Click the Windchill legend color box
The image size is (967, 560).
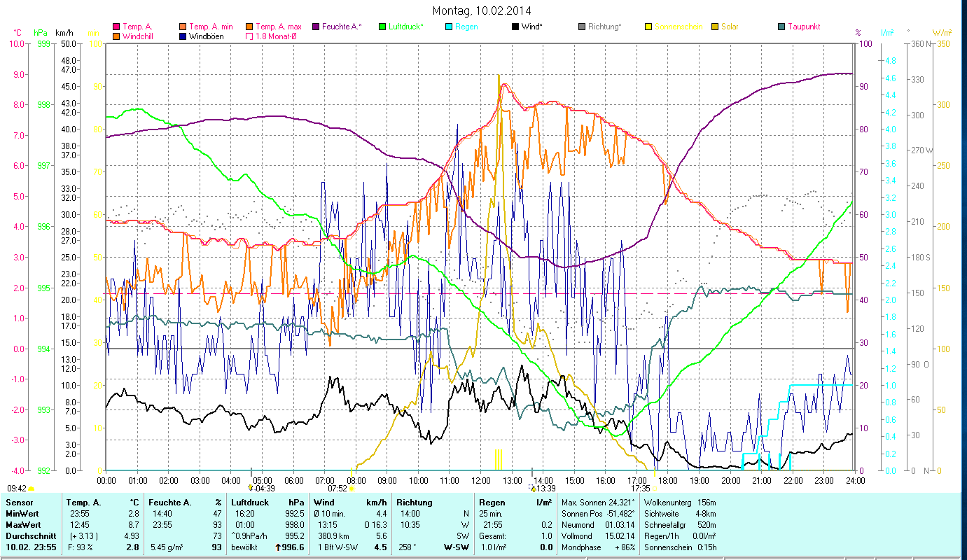pos(116,36)
